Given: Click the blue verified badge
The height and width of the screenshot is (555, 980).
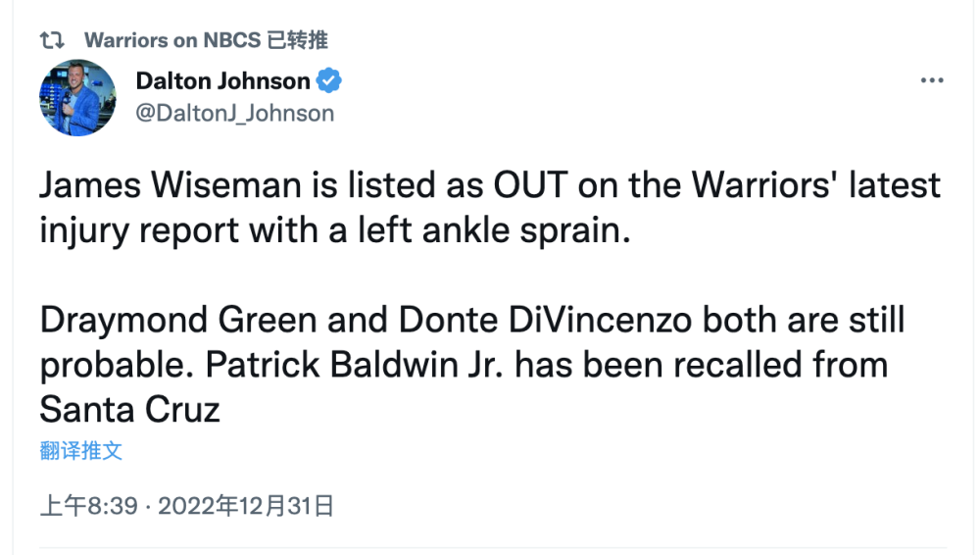Looking at the screenshot, I should click(330, 80).
